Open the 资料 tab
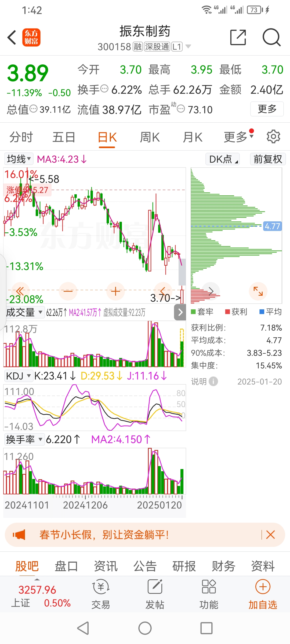Screen dimensions: 290x644 pyautogui.click(x=263, y=566)
